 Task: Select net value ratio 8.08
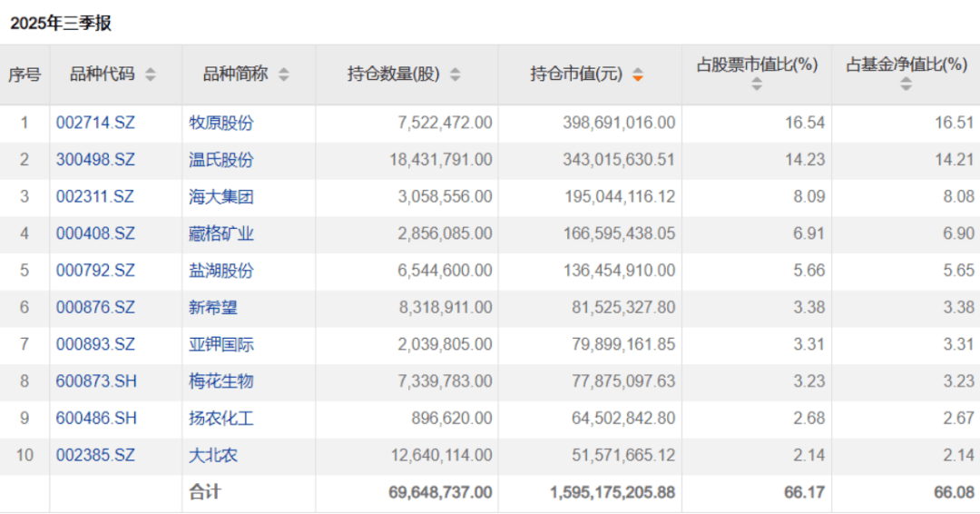(x=959, y=196)
